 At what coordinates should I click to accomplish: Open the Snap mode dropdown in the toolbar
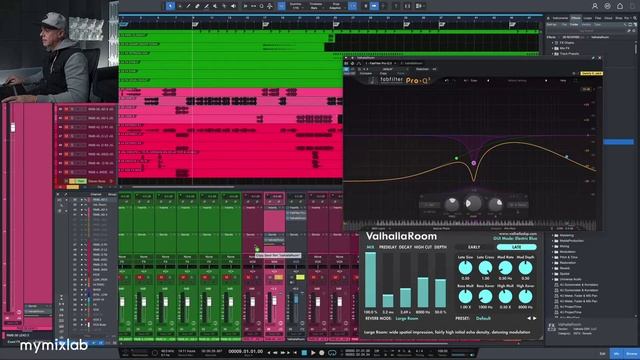(336, 6)
